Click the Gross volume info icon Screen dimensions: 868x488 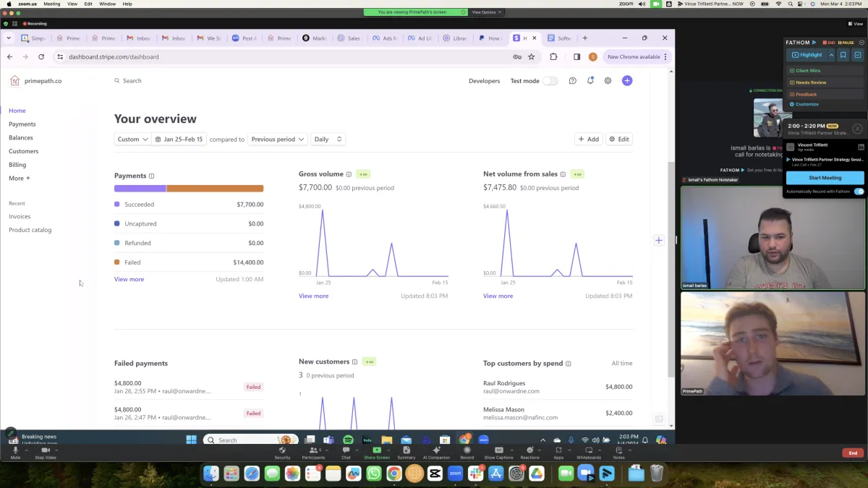click(349, 174)
